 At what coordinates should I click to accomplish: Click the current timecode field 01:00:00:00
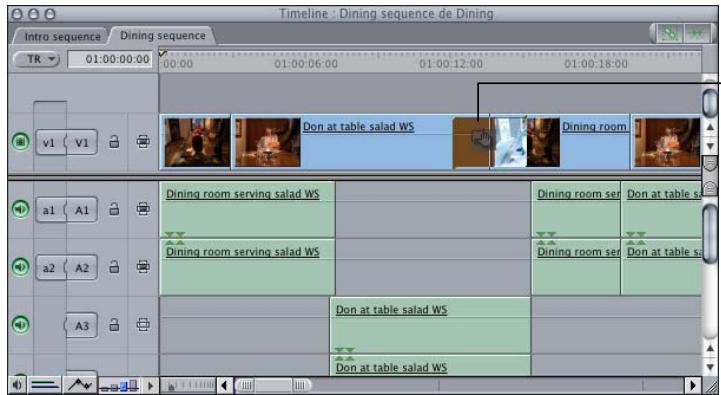[110, 59]
